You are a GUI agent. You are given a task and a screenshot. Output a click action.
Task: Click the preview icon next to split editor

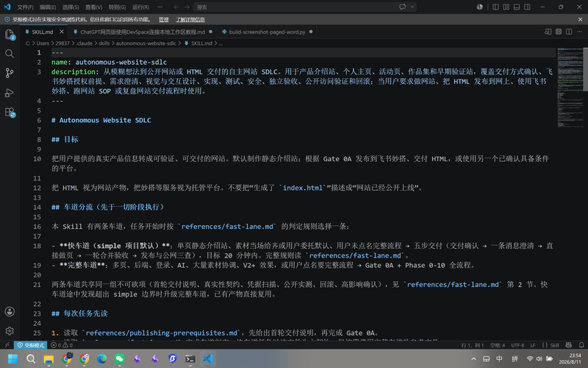point(559,32)
